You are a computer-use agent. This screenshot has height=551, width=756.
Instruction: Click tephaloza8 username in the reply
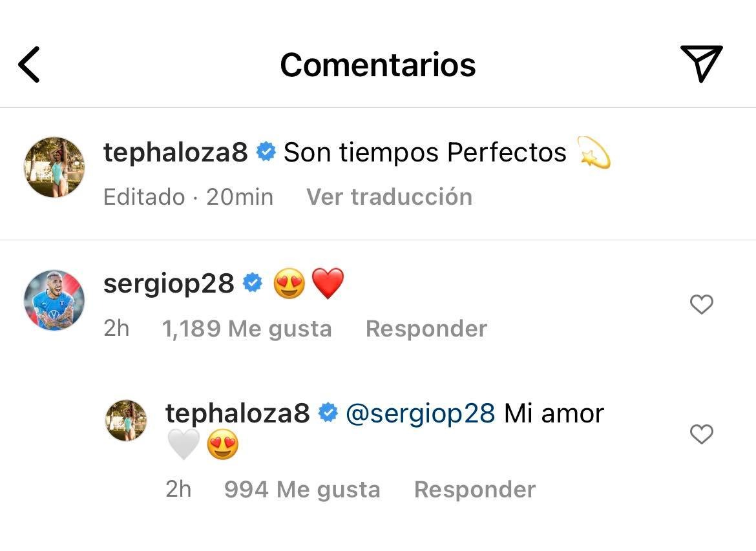pos(237,413)
